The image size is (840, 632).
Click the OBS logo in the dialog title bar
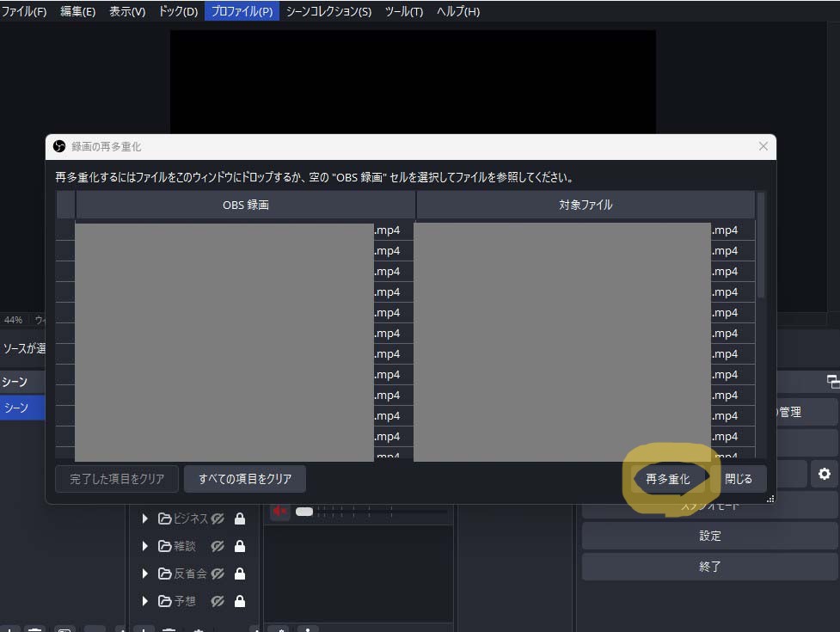59,146
